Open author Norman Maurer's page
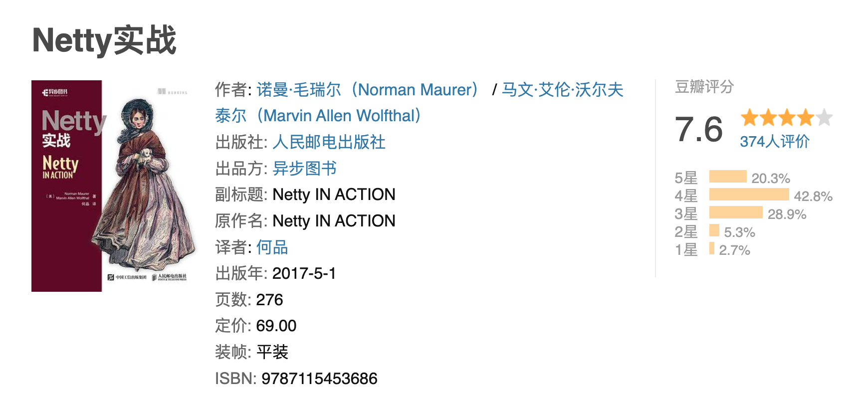Screen dimensions: 868x394 pos(368,90)
